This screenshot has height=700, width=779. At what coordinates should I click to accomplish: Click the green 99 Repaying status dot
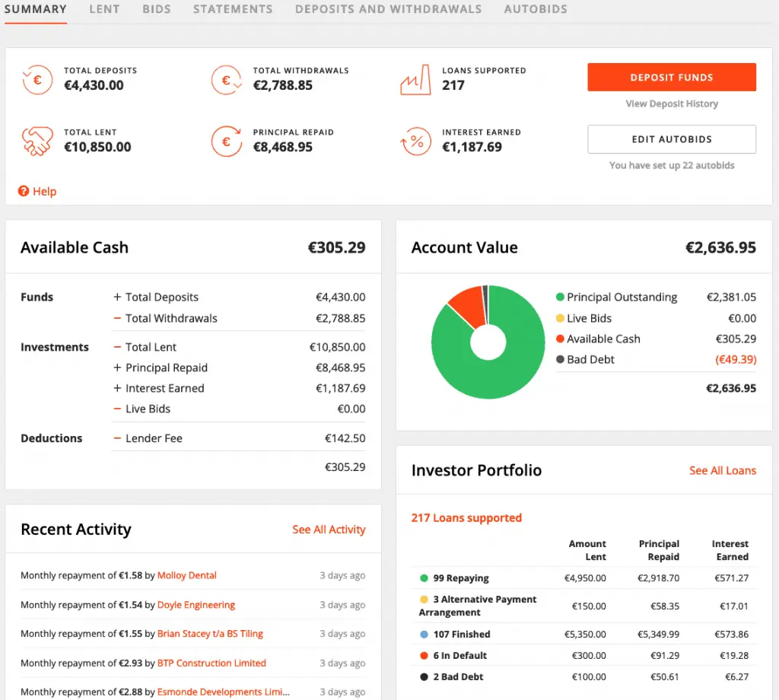click(424, 577)
